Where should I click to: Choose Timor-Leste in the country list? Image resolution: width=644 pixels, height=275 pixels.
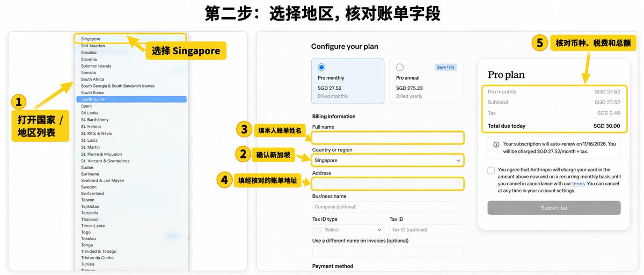coord(93,226)
